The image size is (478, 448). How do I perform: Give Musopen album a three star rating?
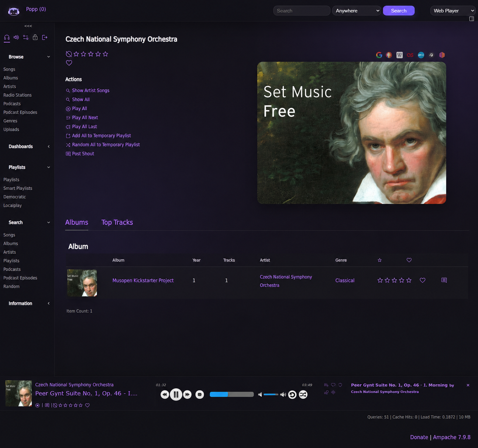pyautogui.click(x=395, y=280)
